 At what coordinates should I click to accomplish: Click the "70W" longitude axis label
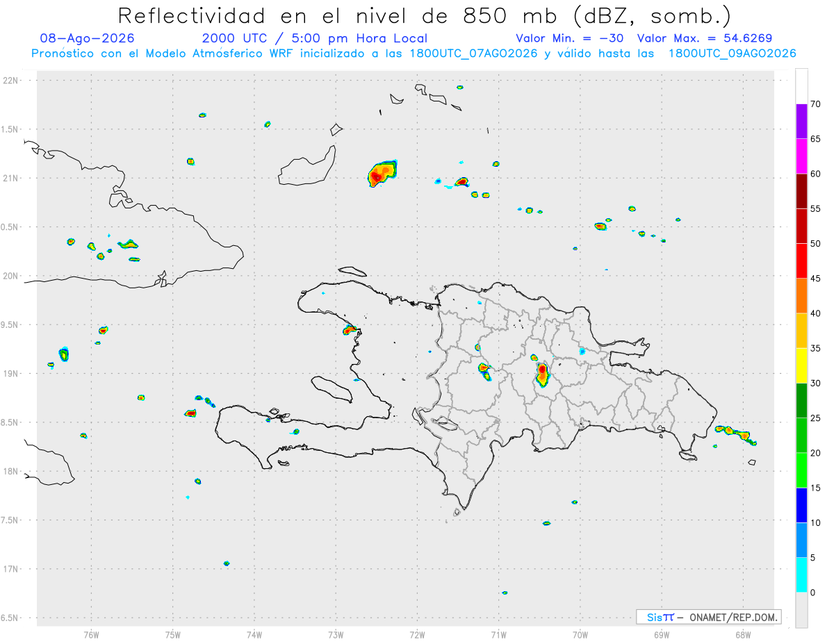coord(580,634)
